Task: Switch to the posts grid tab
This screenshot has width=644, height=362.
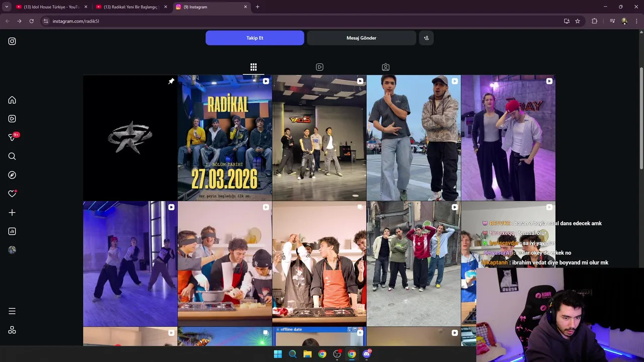Action: click(x=254, y=67)
